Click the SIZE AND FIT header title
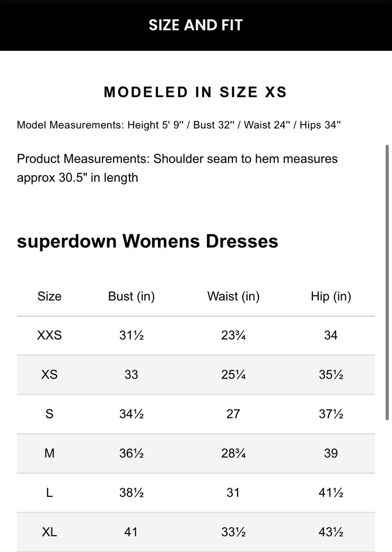Image resolution: width=392 pixels, height=552 pixels. click(x=195, y=25)
